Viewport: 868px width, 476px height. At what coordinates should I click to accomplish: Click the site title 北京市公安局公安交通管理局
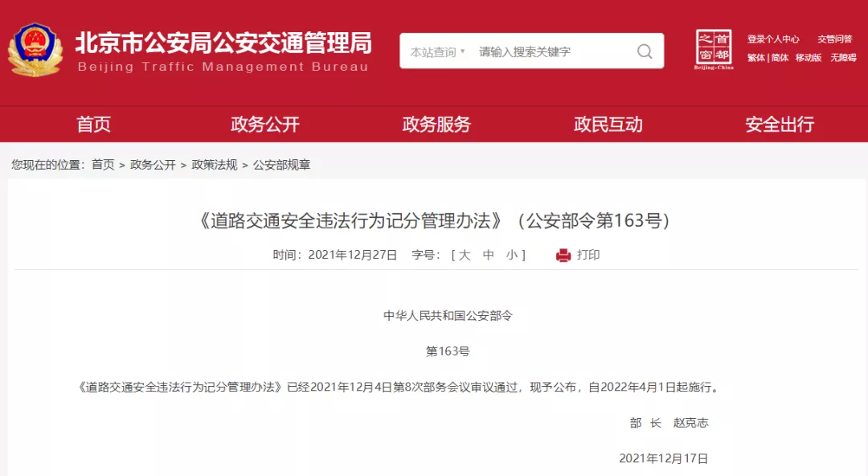pos(223,43)
